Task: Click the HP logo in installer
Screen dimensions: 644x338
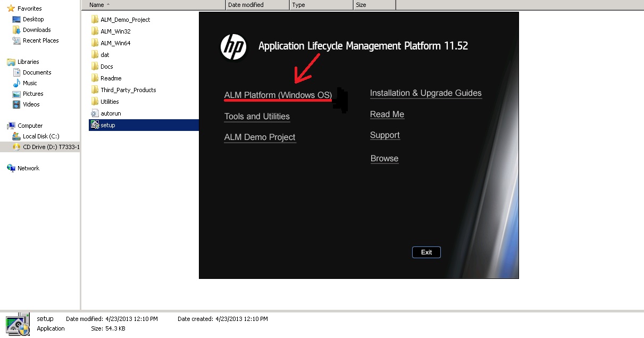Action: point(233,46)
